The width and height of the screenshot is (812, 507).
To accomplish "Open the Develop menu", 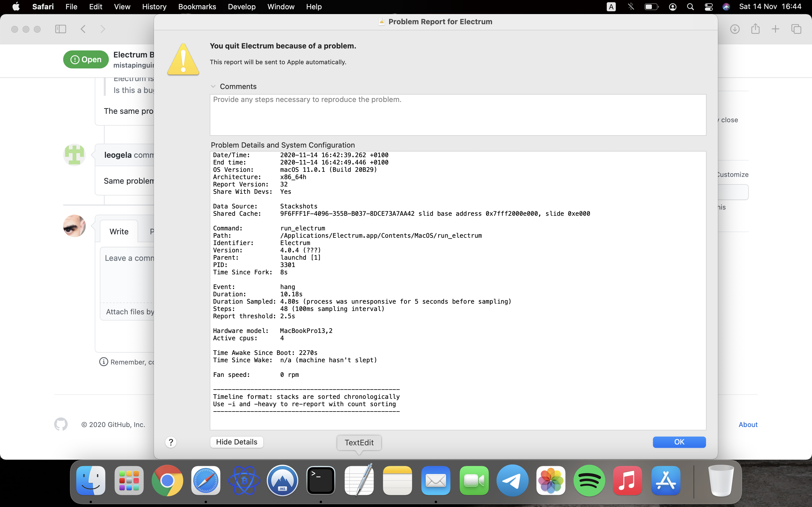I will (x=241, y=7).
